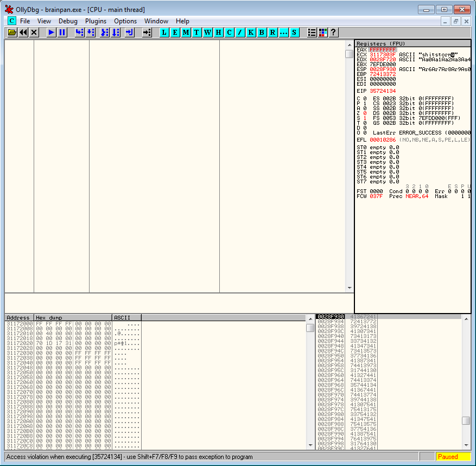The height and width of the screenshot is (466, 476).
Task: Click the Open file toolbar icon
Action: pos(12,32)
